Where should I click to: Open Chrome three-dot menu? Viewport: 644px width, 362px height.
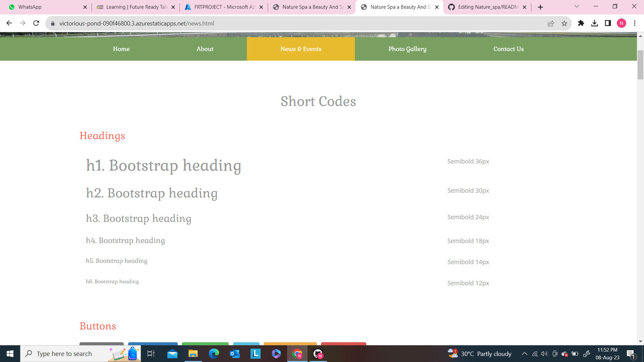pyautogui.click(x=635, y=23)
